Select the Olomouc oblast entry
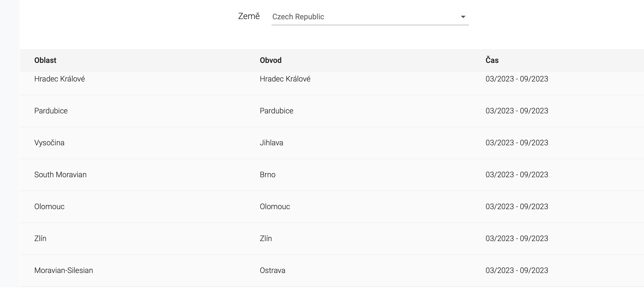644x303 pixels. [49, 207]
